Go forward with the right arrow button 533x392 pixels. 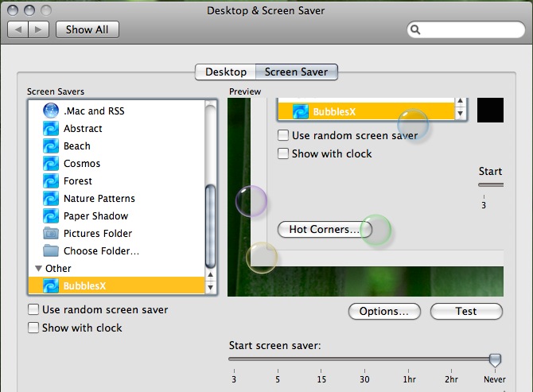point(39,30)
